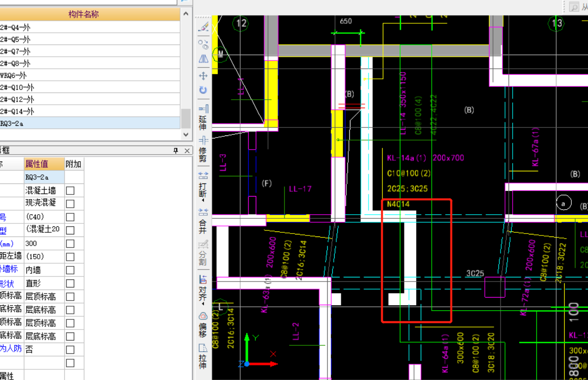This screenshot has height=380, width=588.
Task: Select the Rotate tool icon
Action: [x=203, y=90]
